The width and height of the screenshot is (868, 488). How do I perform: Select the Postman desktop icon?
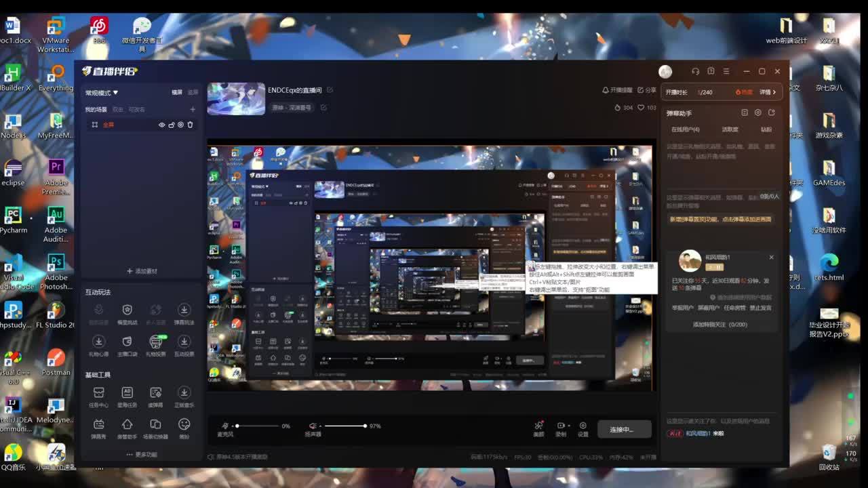(x=56, y=363)
